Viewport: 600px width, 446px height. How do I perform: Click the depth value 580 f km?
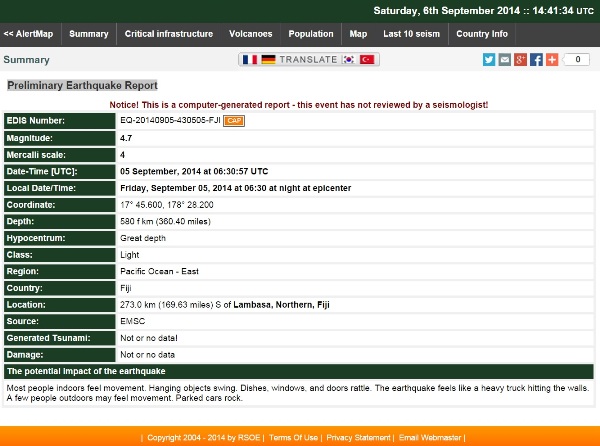165,221
